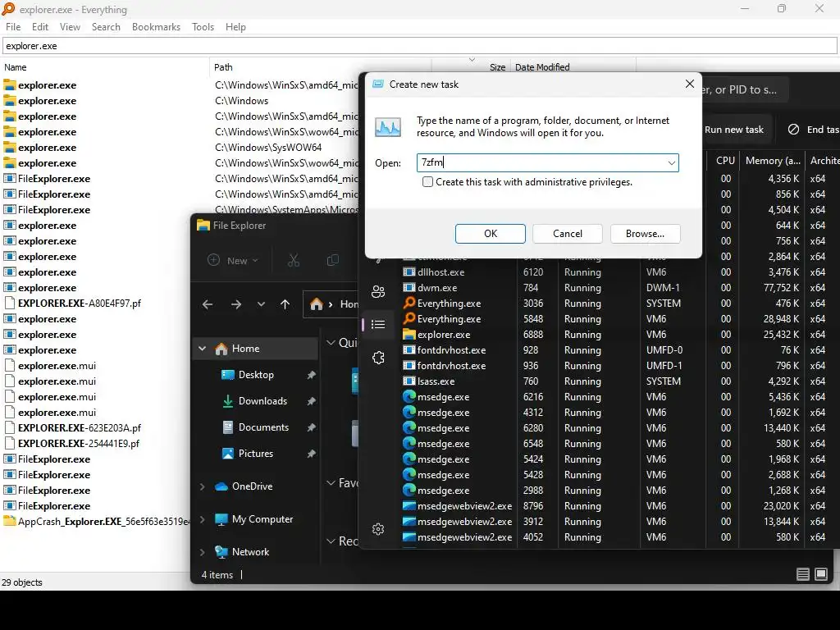Image resolution: width=840 pixels, height=630 pixels.
Task: Click Cancel in Create new task dialog
Action: point(568,234)
